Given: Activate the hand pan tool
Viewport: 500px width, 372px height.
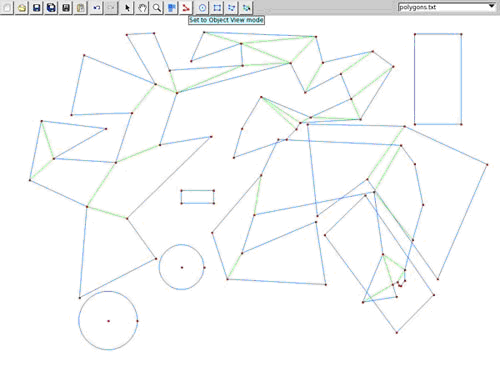Looking at the screenshot, I should coord(142,7).
